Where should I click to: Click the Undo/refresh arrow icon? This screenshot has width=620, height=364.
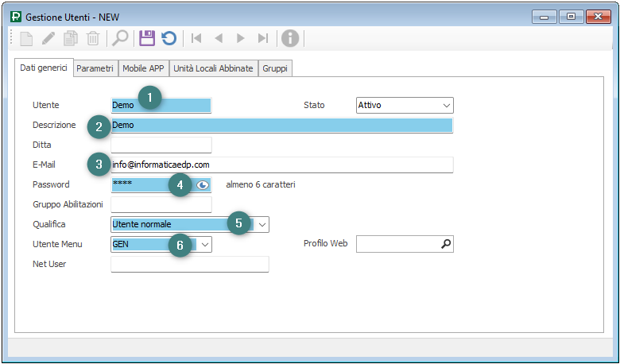(x=169, y=38)
